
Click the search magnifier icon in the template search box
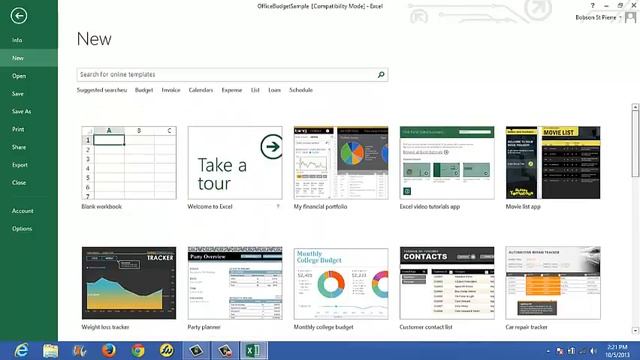click(381, 75)
